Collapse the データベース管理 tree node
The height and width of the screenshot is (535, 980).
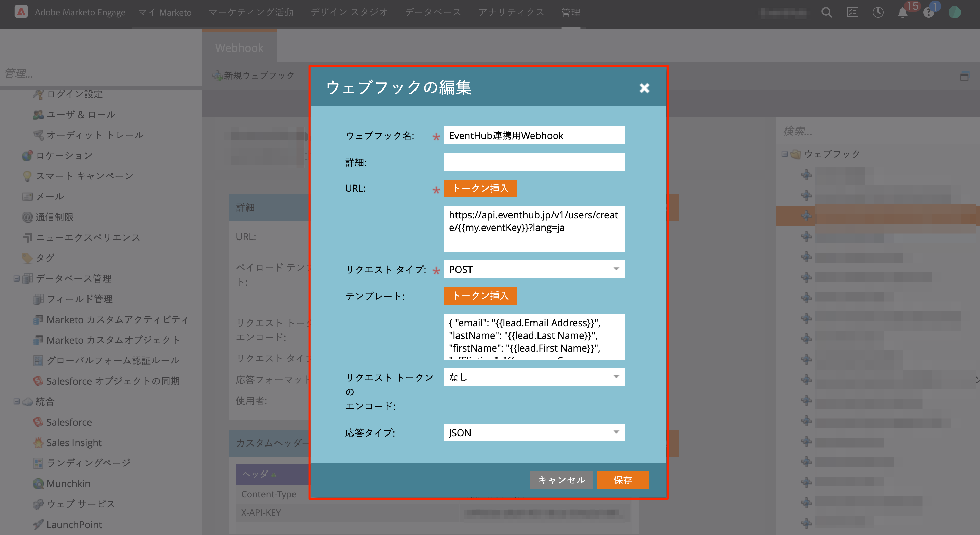click(x=16, y=278)
